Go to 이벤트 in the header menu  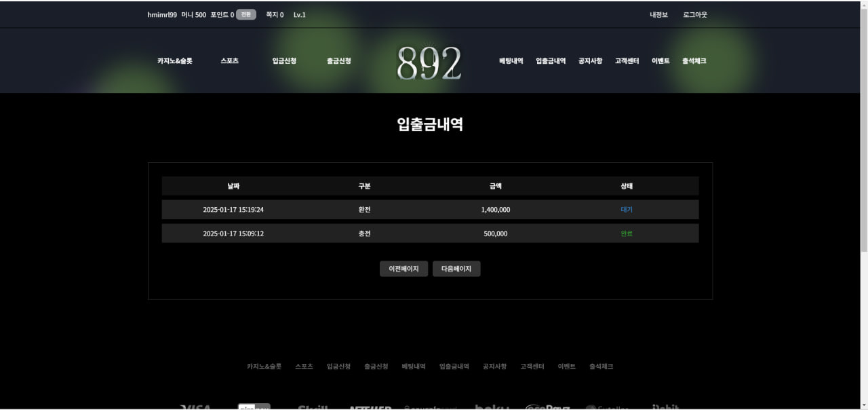[660, 61]
